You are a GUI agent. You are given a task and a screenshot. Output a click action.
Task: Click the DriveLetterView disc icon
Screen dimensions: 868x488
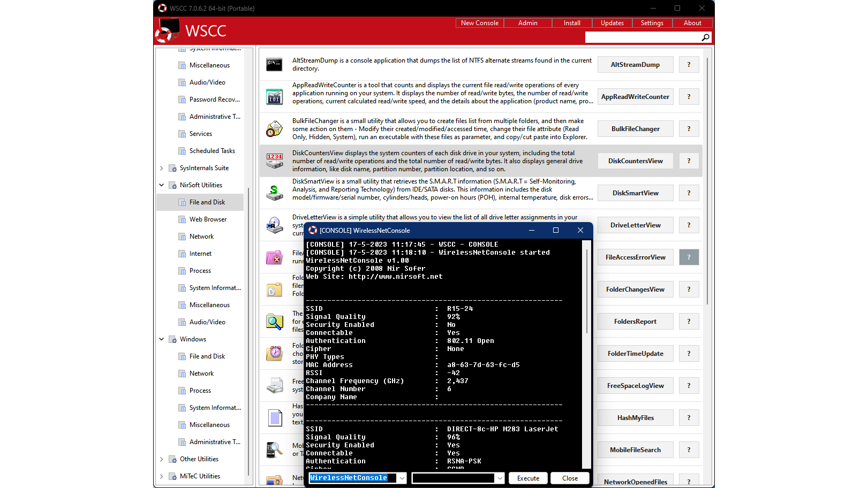click(274, 225)
